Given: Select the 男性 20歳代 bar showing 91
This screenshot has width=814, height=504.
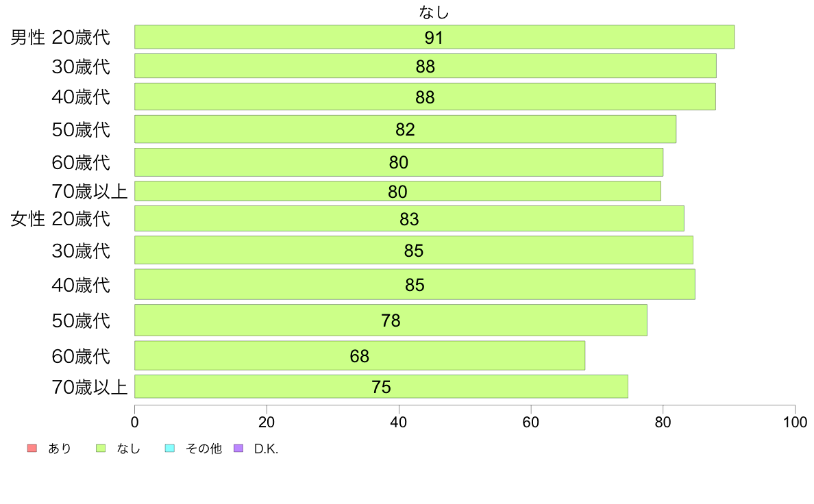Looking at the screenshot, I should coord(434,37).
